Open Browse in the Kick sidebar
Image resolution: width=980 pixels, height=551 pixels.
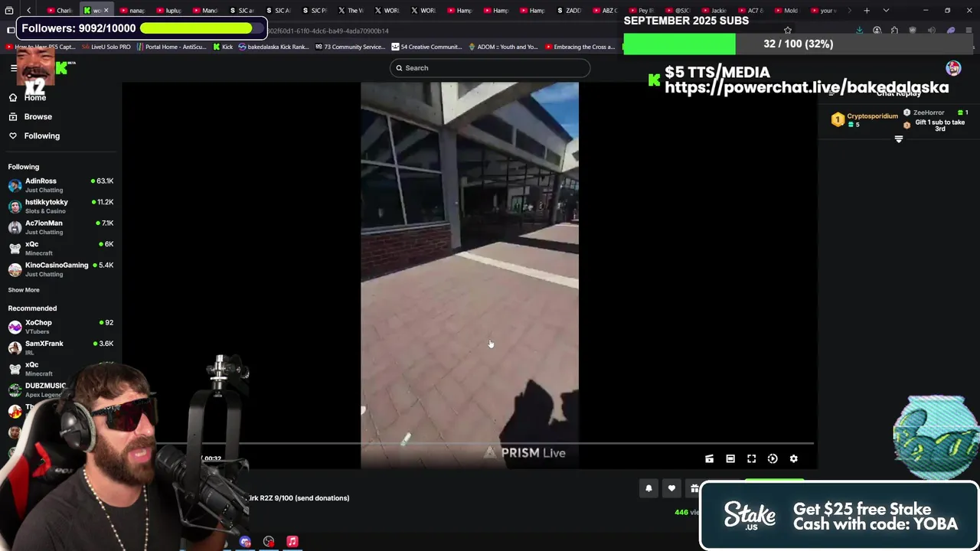point(31,116)
